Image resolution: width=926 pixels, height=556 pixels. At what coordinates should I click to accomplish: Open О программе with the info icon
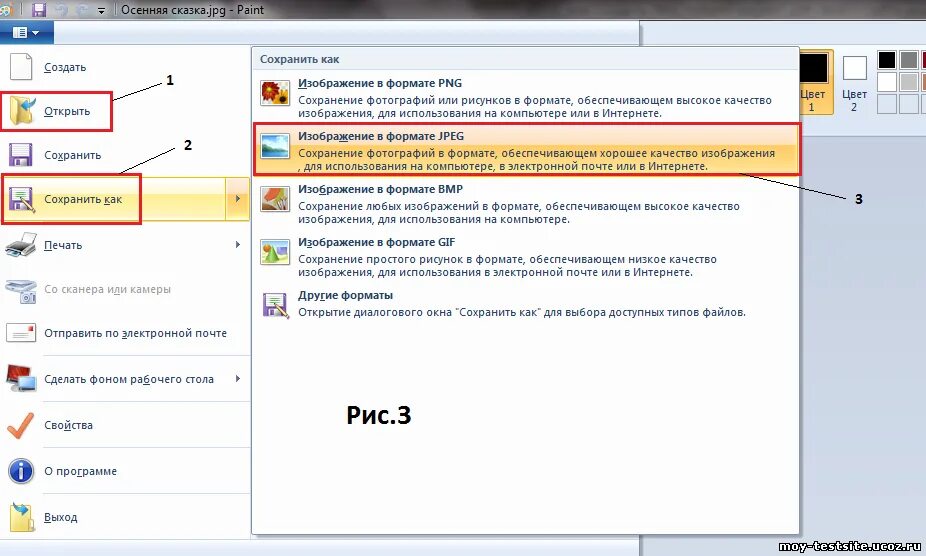pyautogui.click(x=125, y=471)
